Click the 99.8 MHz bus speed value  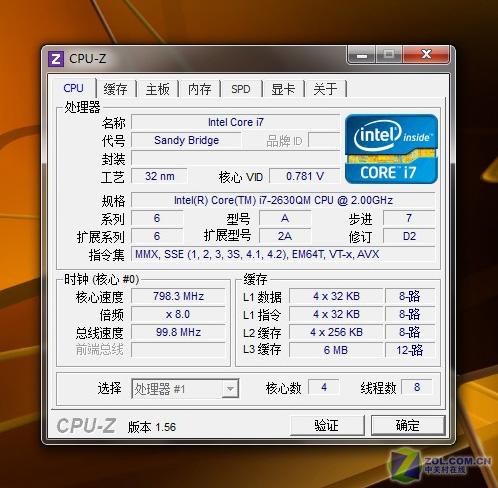coord(178,332)
